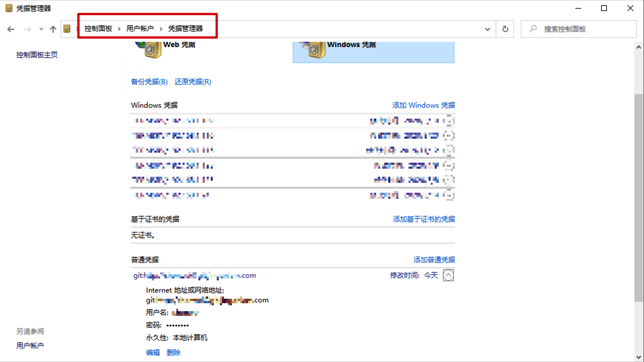This screenshot has width=644, height=362.
Task: Expand chevron after 控制面板 breadcrumb
Action: (x=119, y=29)
